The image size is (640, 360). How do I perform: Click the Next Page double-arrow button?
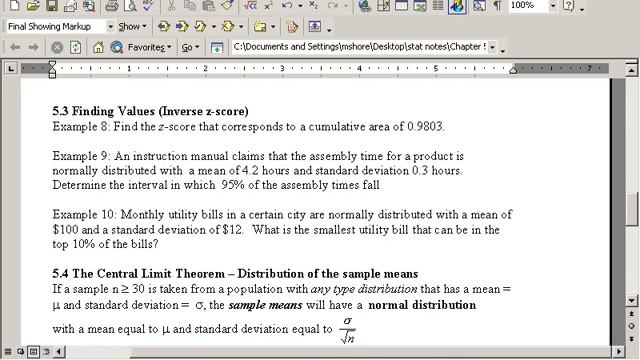tap(631, 339)
